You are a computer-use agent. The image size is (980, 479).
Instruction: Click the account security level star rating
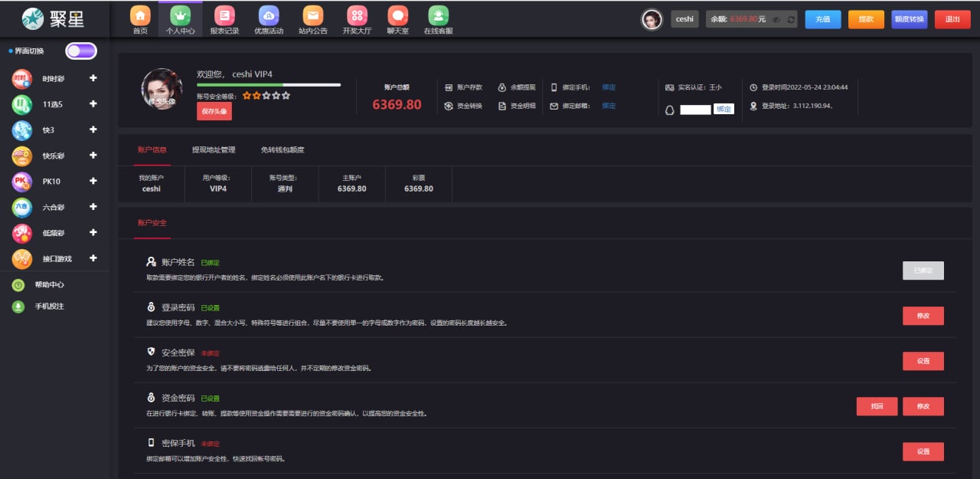tap(266, 96)
